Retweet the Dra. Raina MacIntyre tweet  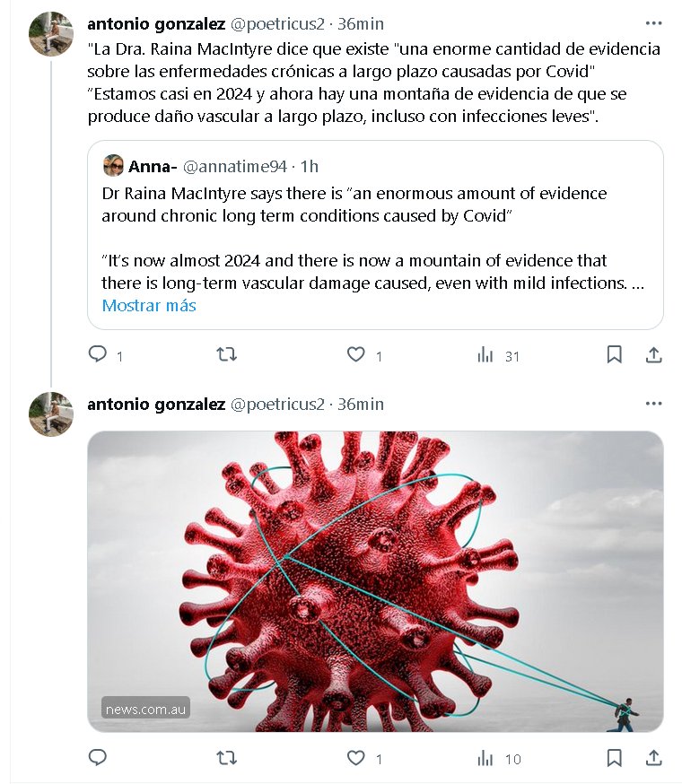click(x=226, y=355)
